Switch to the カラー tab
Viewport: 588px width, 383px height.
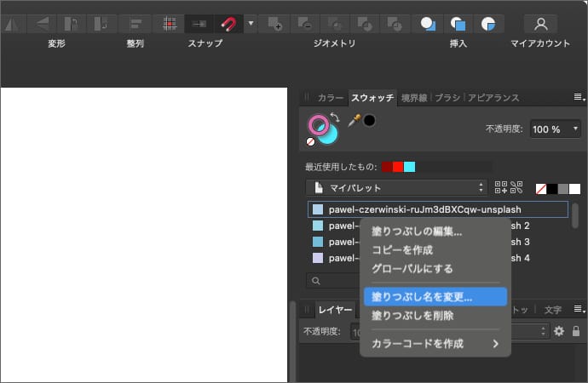330,98
